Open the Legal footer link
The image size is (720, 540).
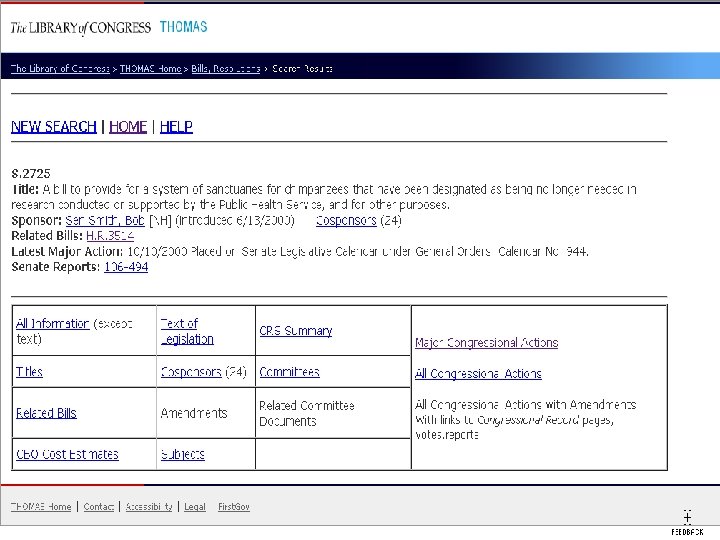click(195, 507)
